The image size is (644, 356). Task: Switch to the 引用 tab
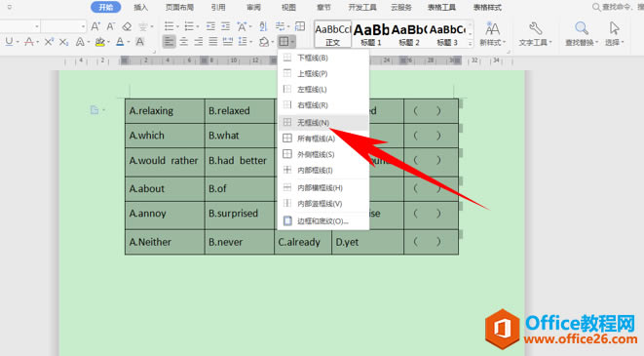tap(218, 8)
